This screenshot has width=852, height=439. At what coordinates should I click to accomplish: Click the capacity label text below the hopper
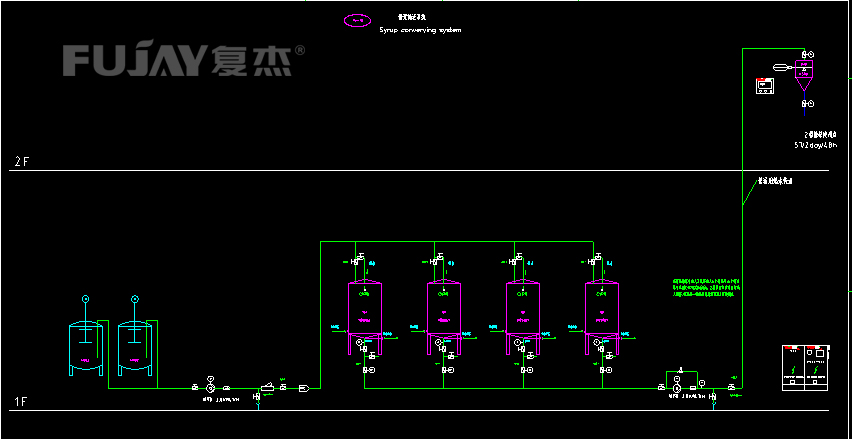pos(815,139)
